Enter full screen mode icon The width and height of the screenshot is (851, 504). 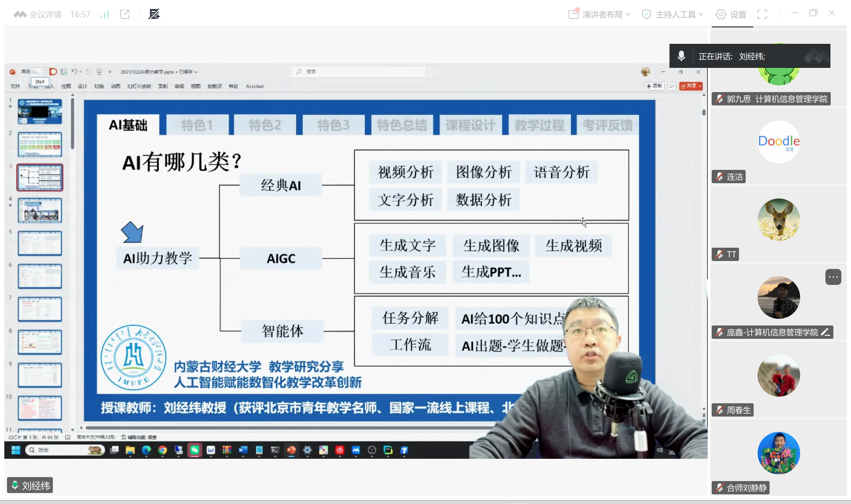click(762, 14)
